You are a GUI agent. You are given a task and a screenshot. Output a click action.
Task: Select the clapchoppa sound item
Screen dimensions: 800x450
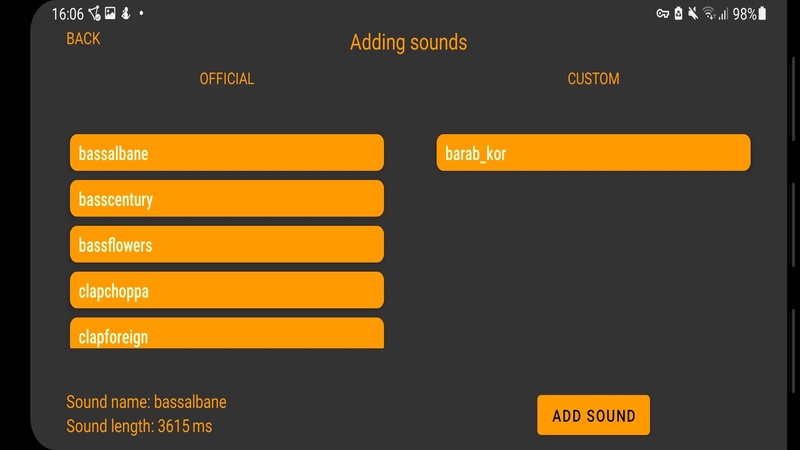(x=227, y=291)
